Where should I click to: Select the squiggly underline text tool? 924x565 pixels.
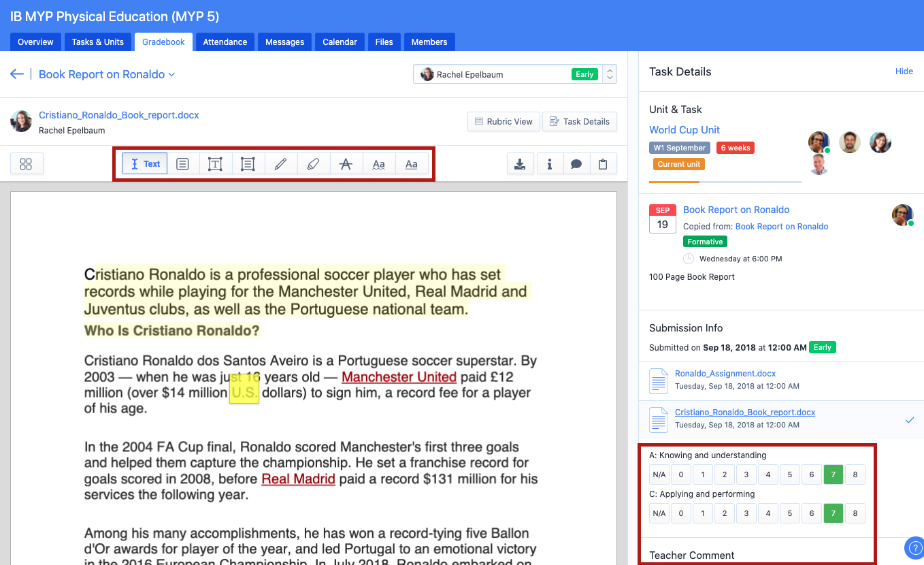tap(379, 164)
